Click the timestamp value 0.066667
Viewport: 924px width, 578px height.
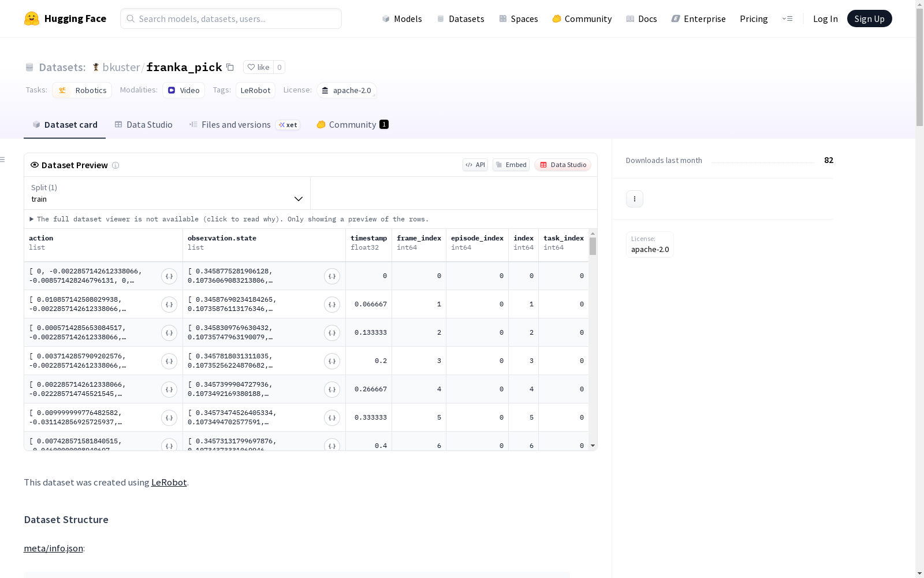point(371,304)
